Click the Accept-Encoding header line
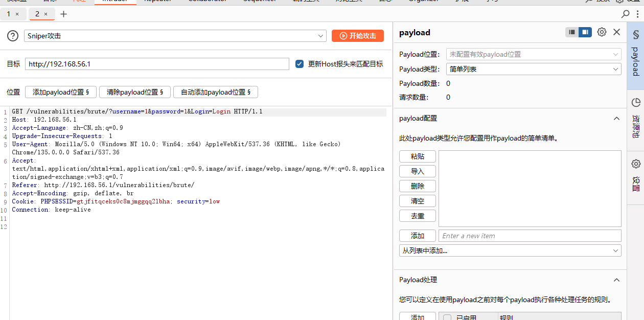The width and height of the screenshot is (644, 320). click(73, 193)
